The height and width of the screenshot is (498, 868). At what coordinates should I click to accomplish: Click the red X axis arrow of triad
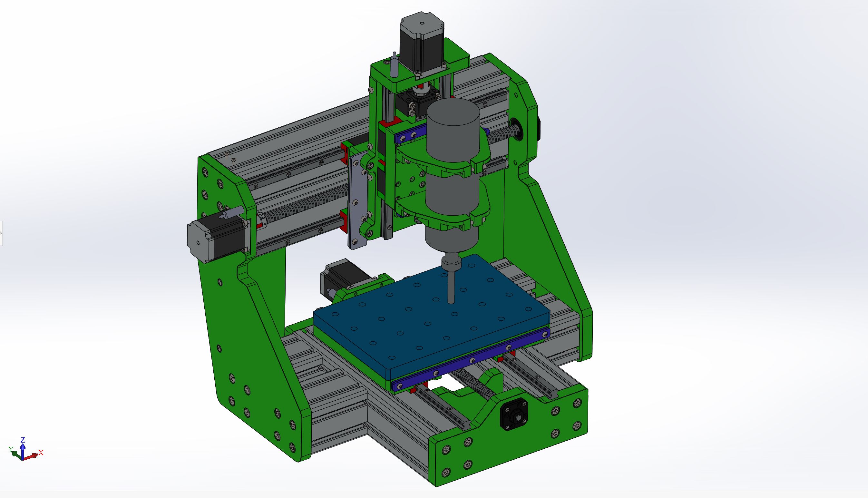click(x=34, y=455)
